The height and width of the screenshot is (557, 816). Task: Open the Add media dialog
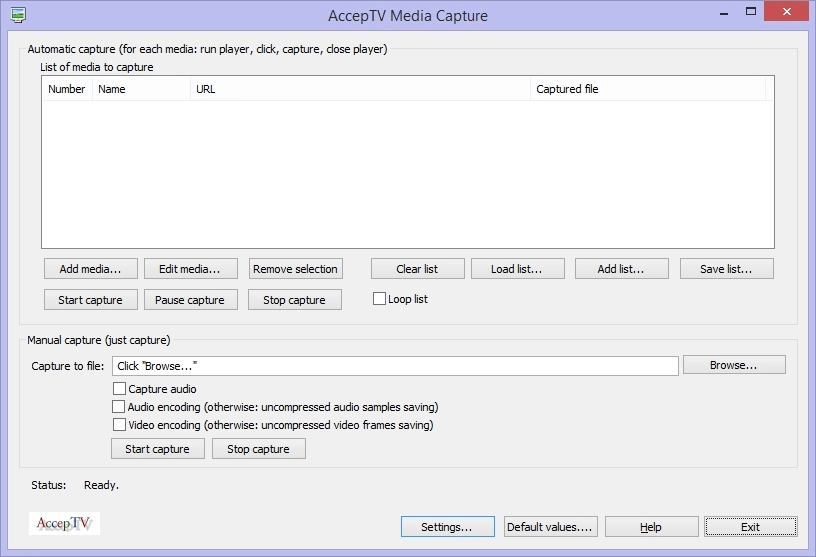click(x=91, y=269)
